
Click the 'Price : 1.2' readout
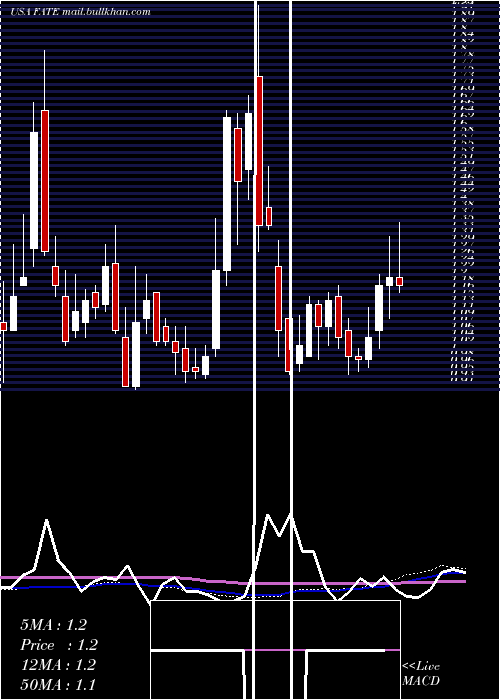click(59, 645)
